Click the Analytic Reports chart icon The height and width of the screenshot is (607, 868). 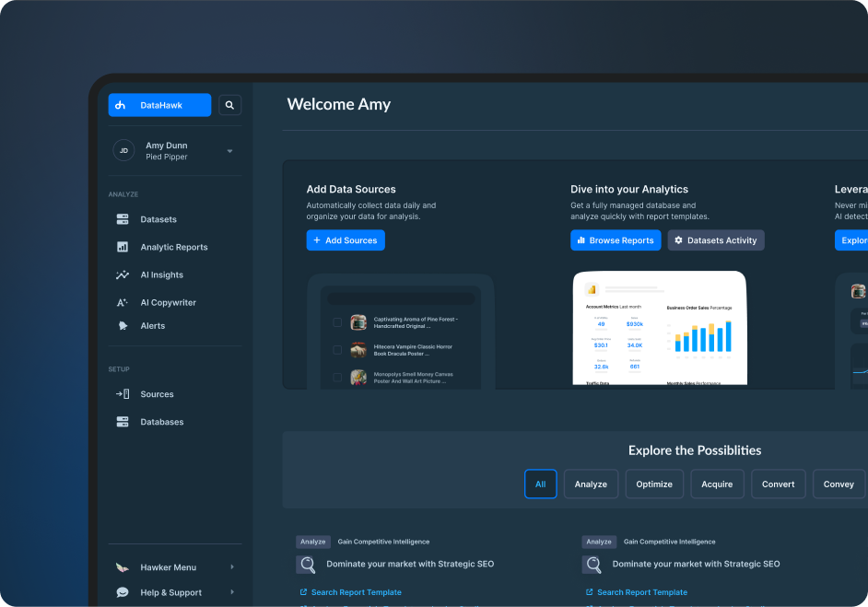[x=123, y=247]
